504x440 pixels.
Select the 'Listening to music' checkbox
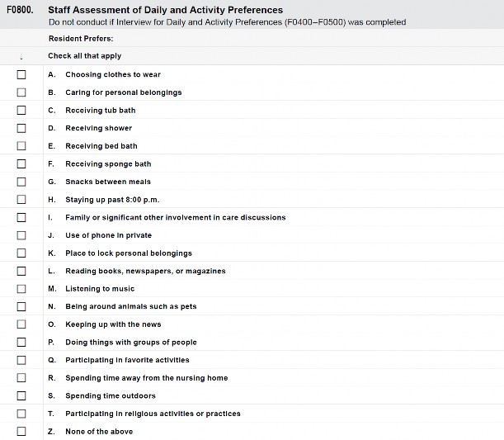coord(21,289)
